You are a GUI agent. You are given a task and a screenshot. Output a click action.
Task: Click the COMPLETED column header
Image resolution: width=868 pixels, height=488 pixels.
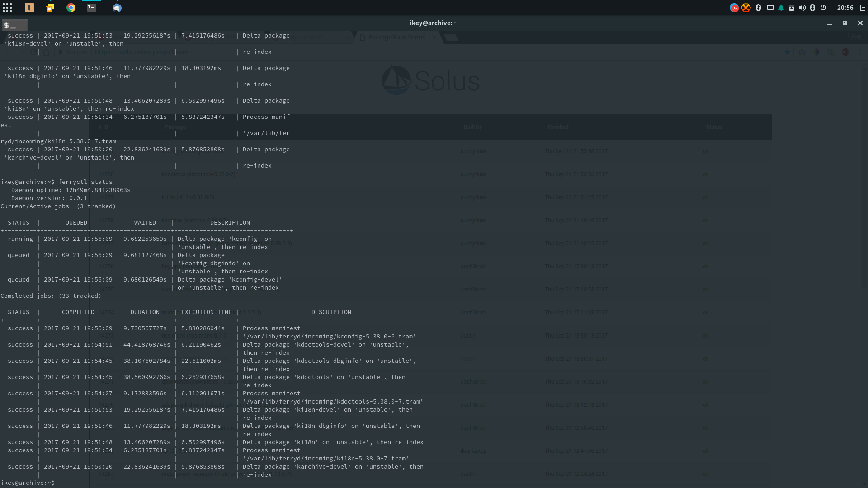[x=78, y=312]
